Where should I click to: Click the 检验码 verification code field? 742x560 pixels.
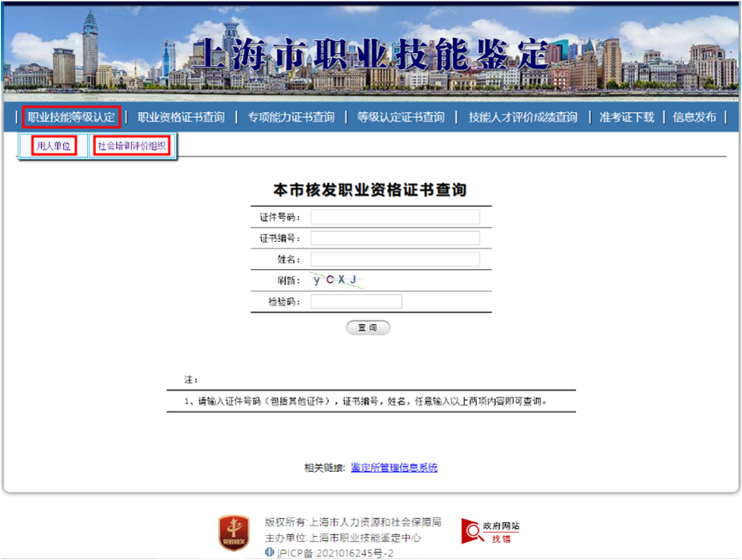coord(356,300)
